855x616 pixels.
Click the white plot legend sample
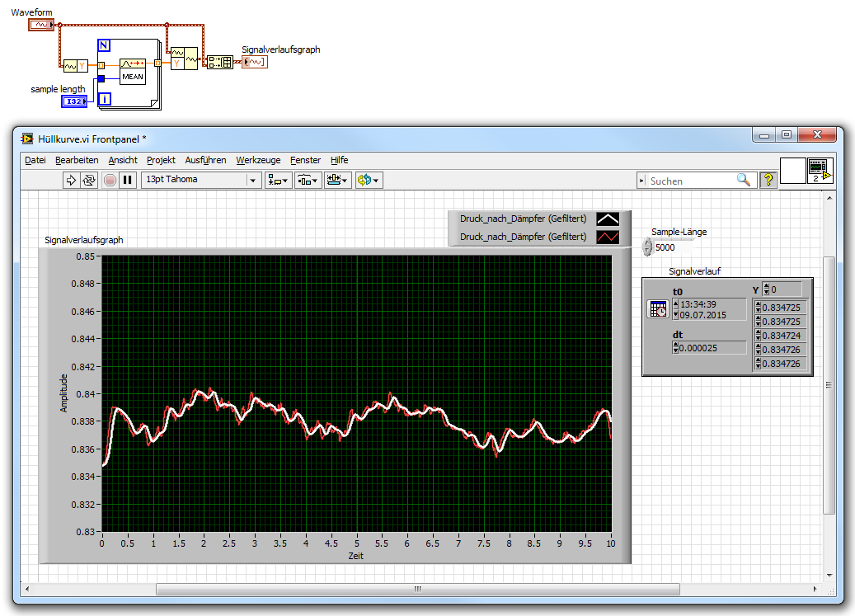607,219
